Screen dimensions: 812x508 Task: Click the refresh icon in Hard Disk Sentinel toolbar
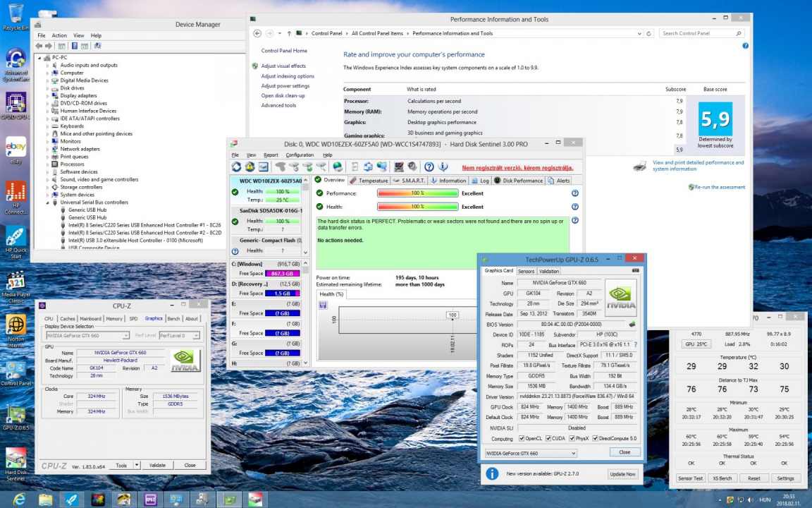point(237,167)
